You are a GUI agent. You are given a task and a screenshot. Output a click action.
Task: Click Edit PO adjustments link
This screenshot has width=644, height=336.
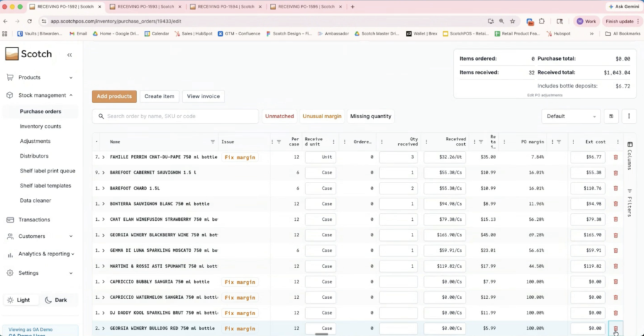pyautogui.click(x=545, y=95)
